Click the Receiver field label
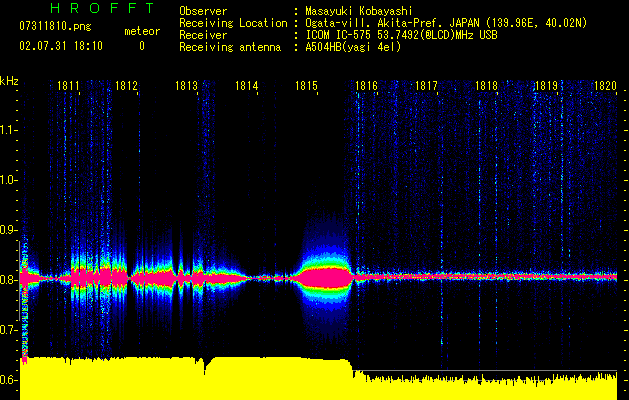629x400 pixels. tap(203, 35)
